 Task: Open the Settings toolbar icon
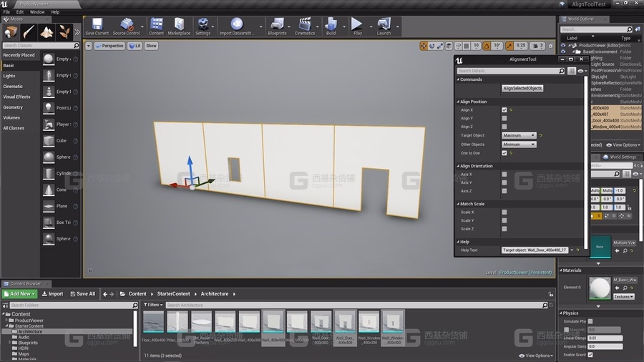[x=203, y=26]
